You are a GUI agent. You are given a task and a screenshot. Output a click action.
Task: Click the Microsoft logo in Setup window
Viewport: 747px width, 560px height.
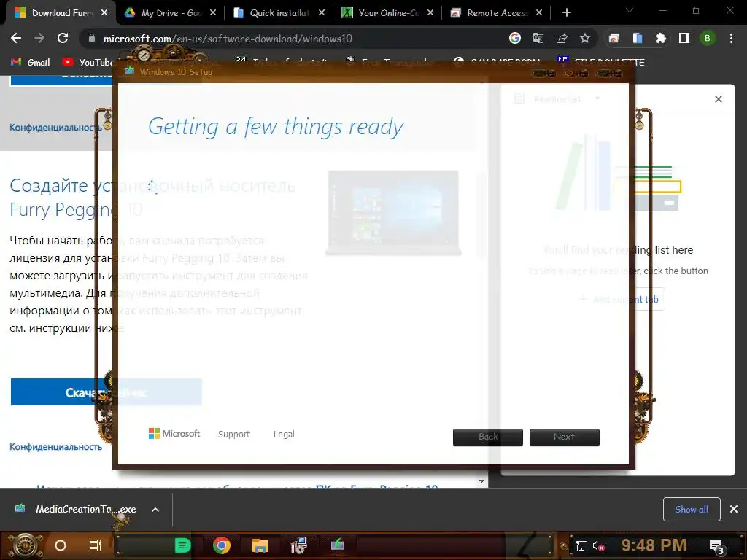(x=174, y=434)
